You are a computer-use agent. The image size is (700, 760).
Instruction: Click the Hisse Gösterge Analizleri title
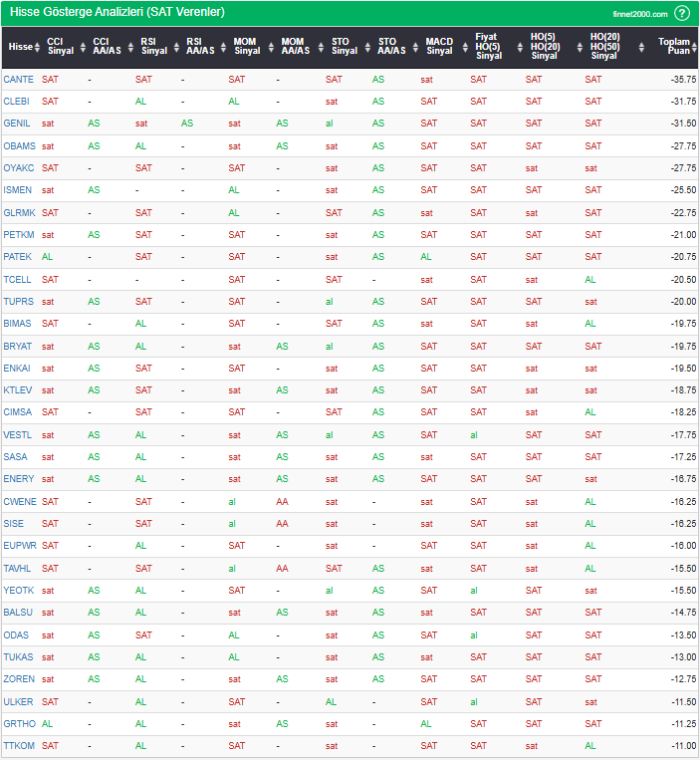click(x=115, y=13)
